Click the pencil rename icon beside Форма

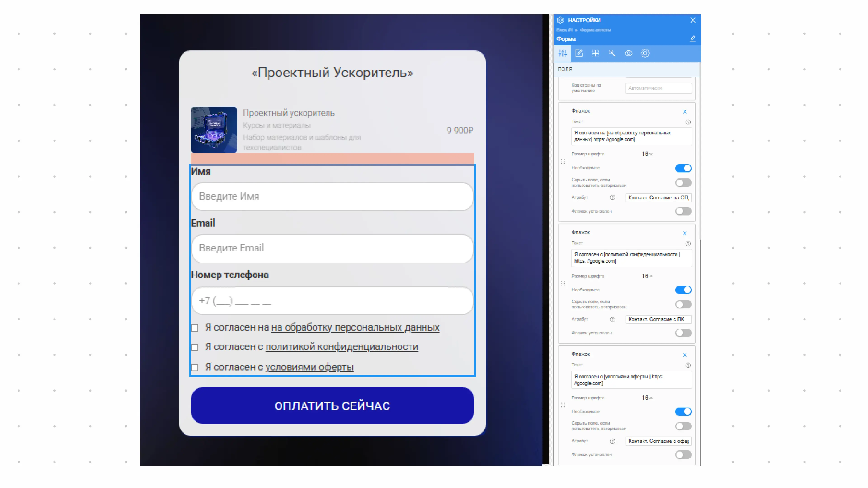tap(692, 39)
